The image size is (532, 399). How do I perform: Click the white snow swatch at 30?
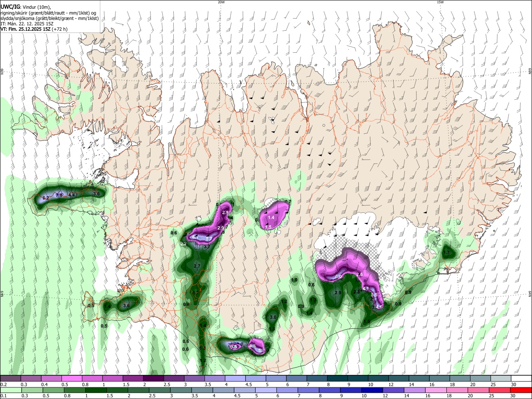521,379
